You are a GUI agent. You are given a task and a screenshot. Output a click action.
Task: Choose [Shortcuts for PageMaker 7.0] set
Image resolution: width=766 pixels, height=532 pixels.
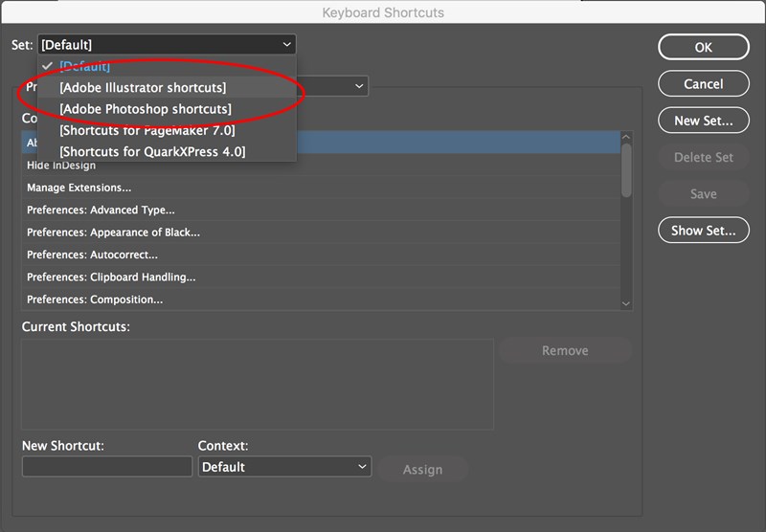[167, 130]
